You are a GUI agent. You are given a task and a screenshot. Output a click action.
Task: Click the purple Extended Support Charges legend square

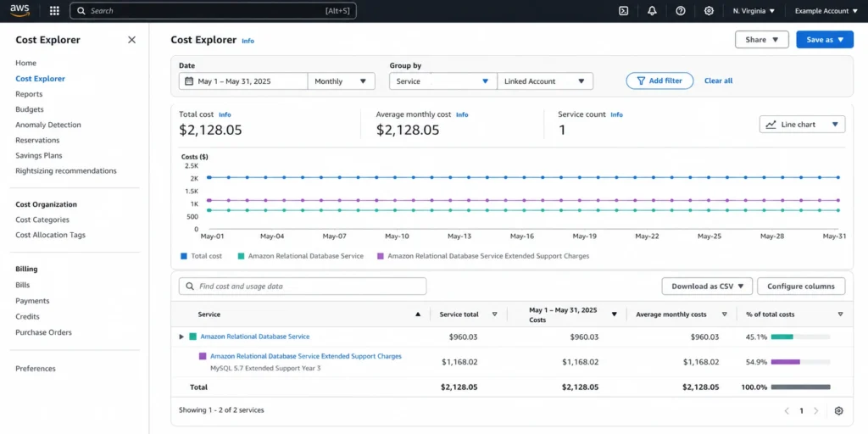point(380,256)
